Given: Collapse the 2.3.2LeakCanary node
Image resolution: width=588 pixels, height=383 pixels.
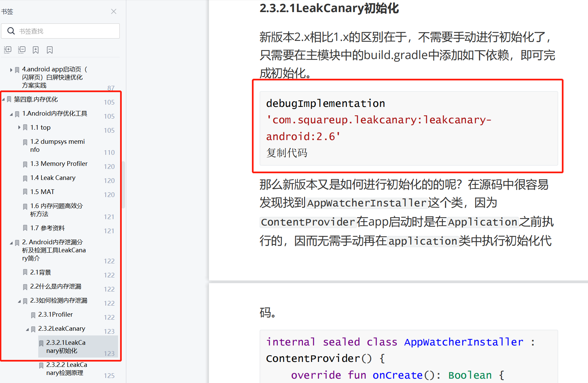Looking at the screenshot, I should click(27, 329).
